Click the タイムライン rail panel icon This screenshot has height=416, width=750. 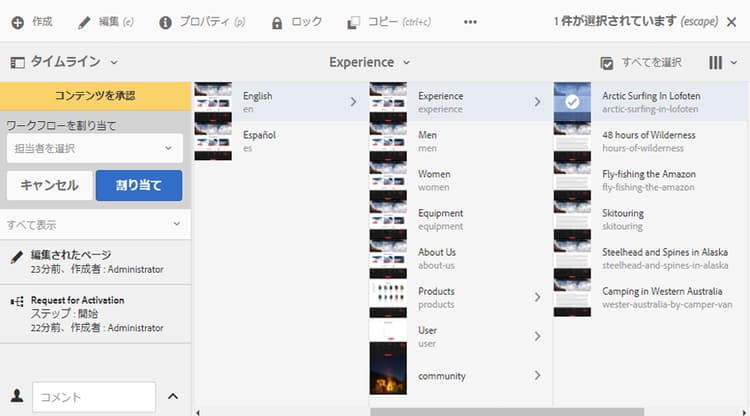(x=17, y=63)
